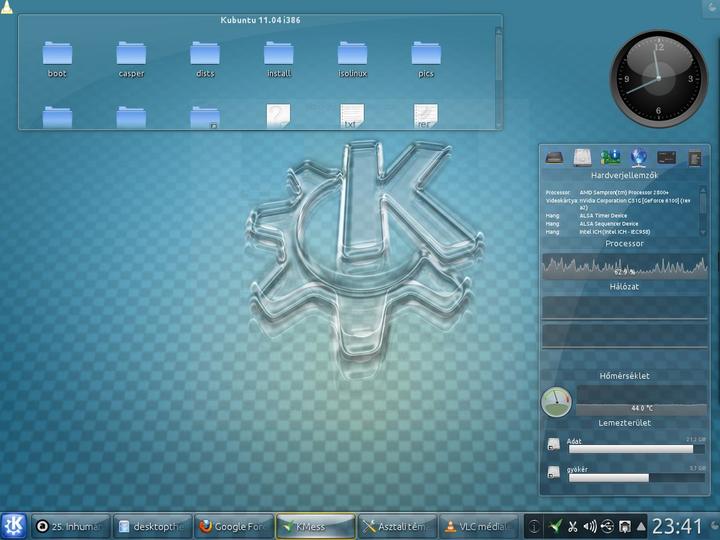Open the txt file in folder view

(x=352, y=116)
